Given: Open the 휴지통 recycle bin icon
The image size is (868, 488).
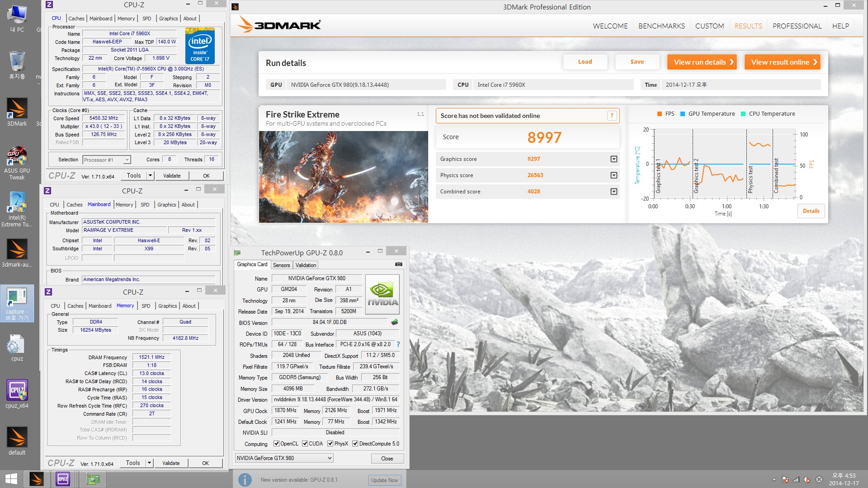Looking at the screenshot, I should (17, 65).
